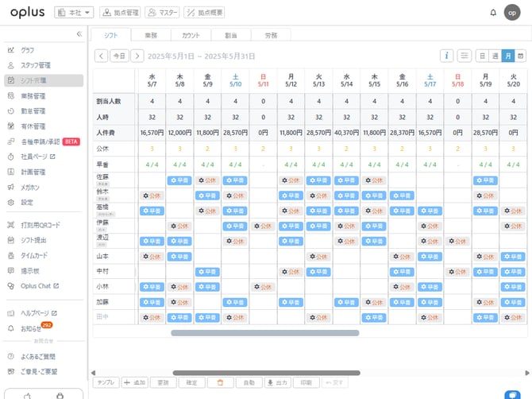
Task: Open the calendar view icon button
Action: (x=521, y=56)
